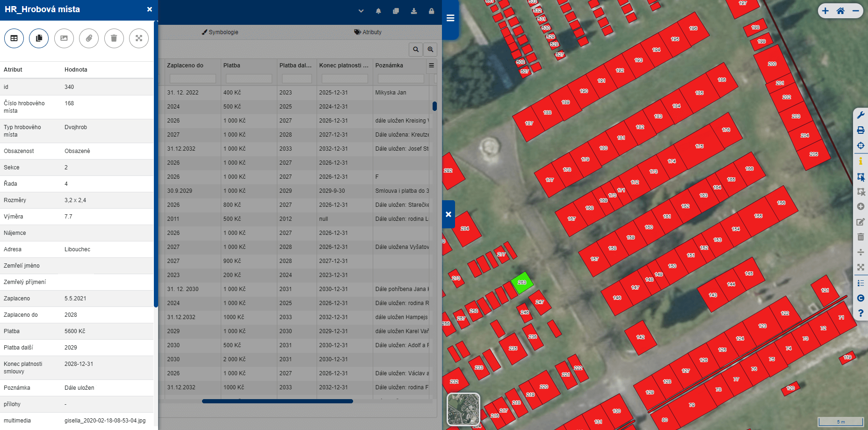Click the table search magnifier button

(x=415, y=49)
